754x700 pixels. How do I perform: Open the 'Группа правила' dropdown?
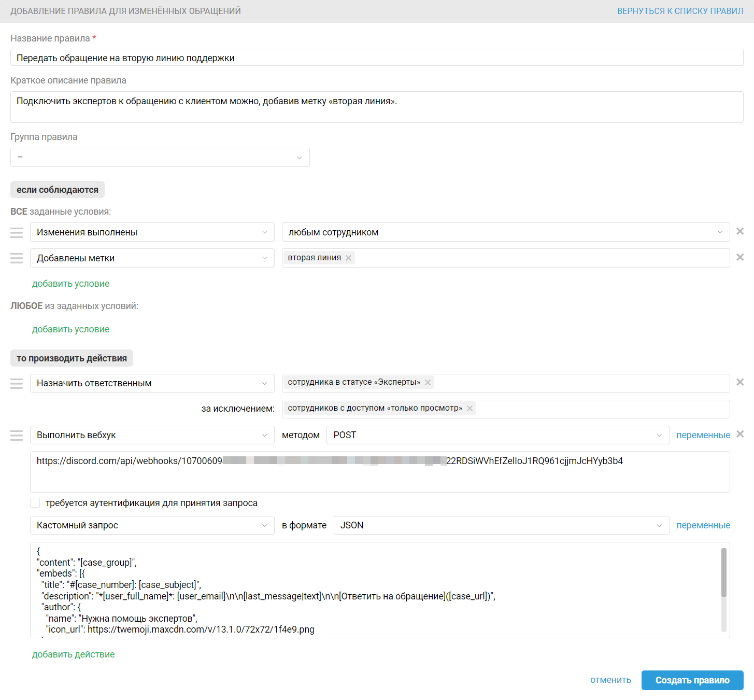160,158
